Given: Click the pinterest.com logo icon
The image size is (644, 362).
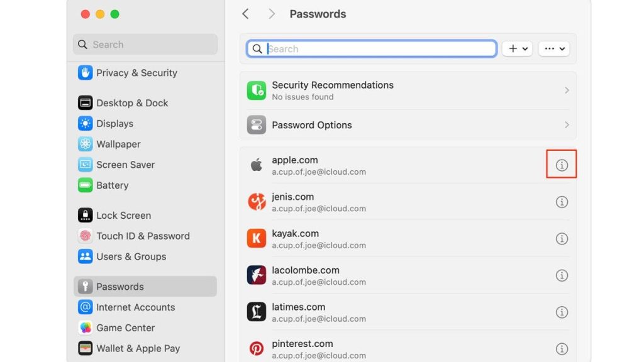Looking at the screenshot, I should (257, 349).
